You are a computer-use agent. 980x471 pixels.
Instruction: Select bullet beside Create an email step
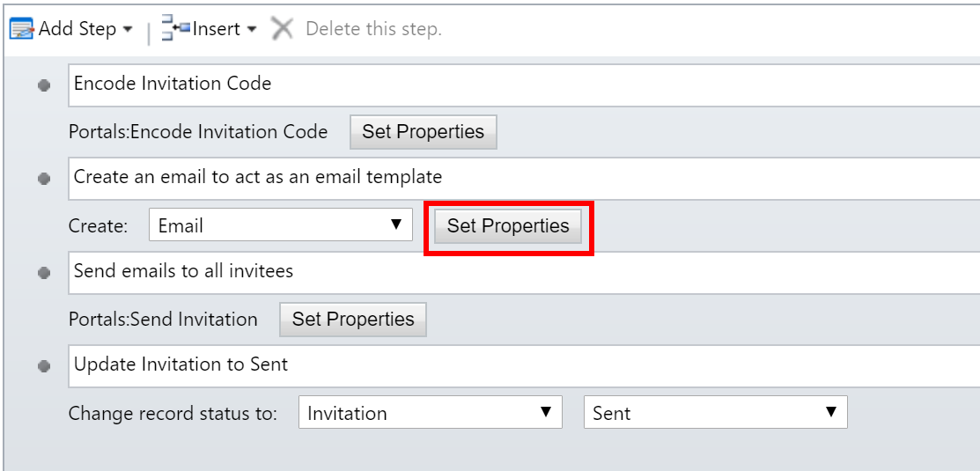44,180
